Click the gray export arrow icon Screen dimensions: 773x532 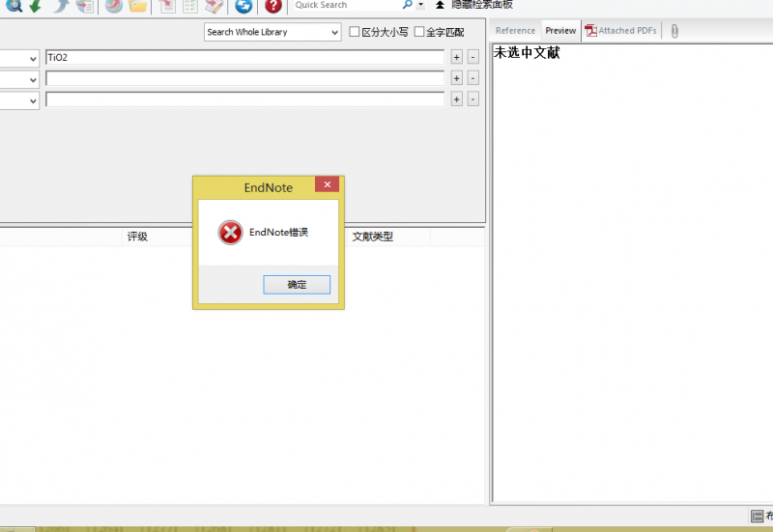pyautogui.click(x=61, y=6)
